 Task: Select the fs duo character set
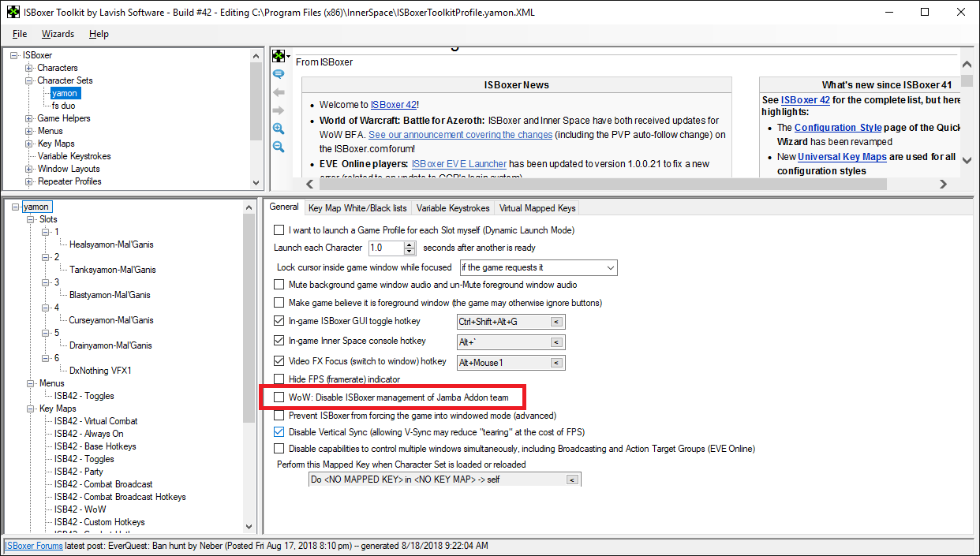click(x=64, y=106)
